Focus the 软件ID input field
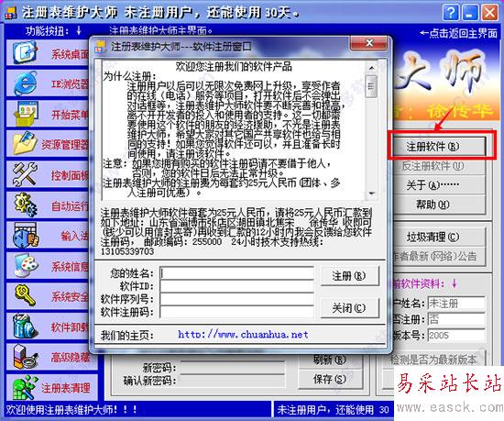The height and width of the screenshot is (421, 504). (236, 286)
